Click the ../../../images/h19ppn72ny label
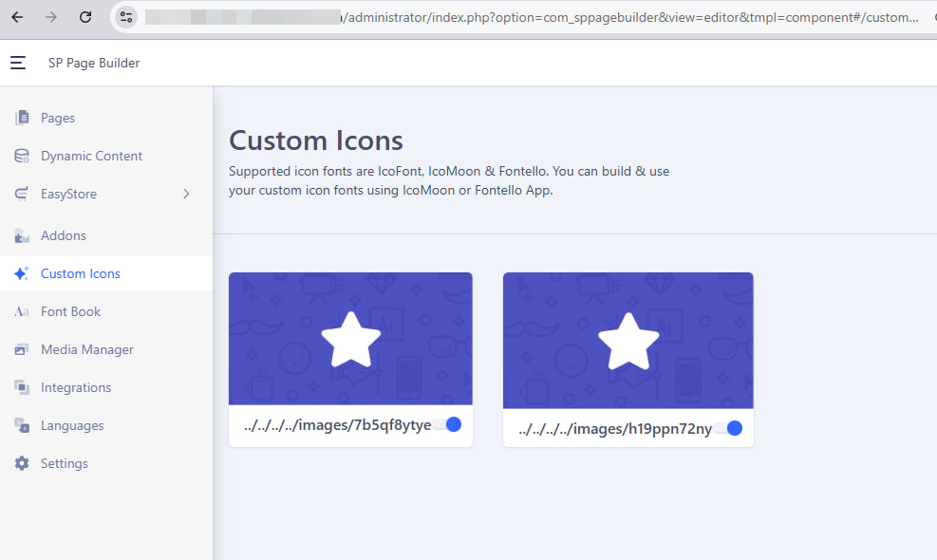This screenshot has height=560, width=937. (x=615, y=429)
